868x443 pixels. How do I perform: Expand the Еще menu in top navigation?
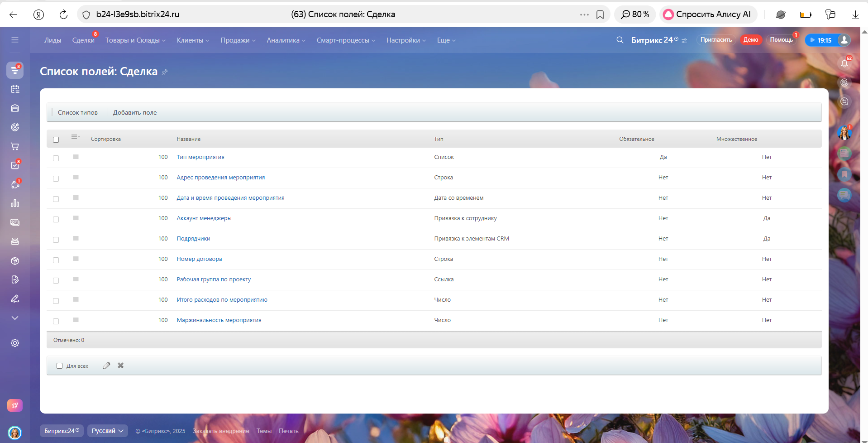tap(446, 40)
